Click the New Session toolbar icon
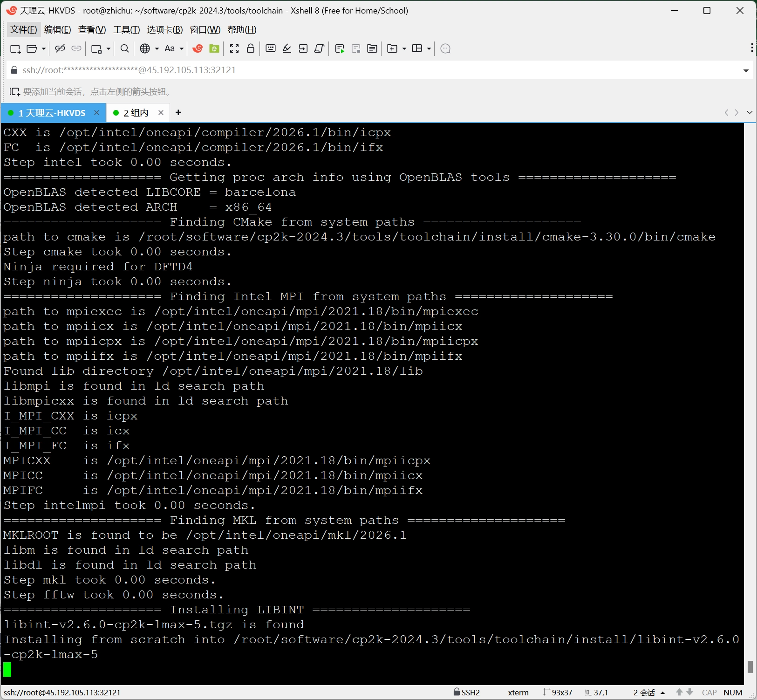The image size is (757, 700). 15,48
